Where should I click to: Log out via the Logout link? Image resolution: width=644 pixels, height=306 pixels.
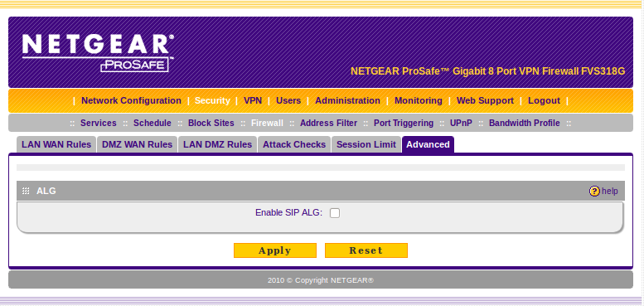coord(544,100)
